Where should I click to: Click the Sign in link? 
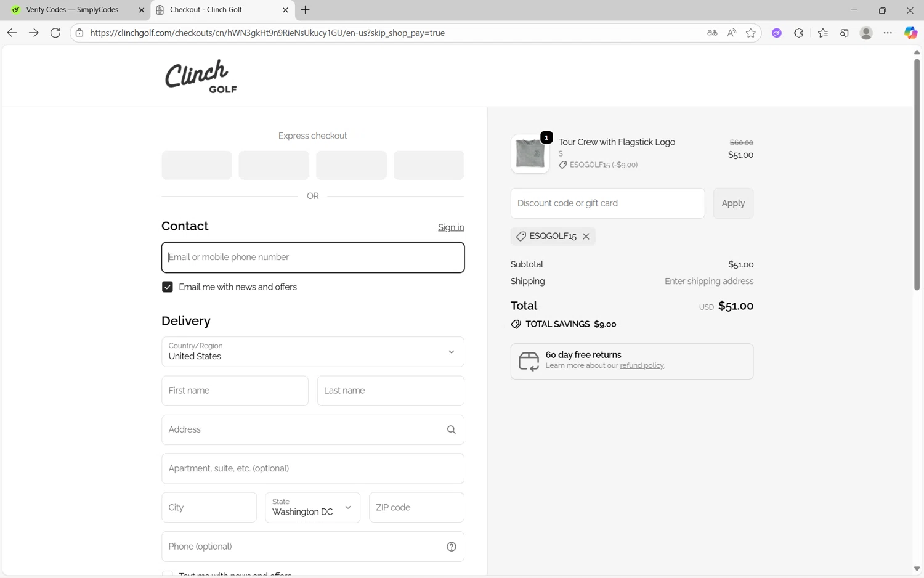coord(451,227)
